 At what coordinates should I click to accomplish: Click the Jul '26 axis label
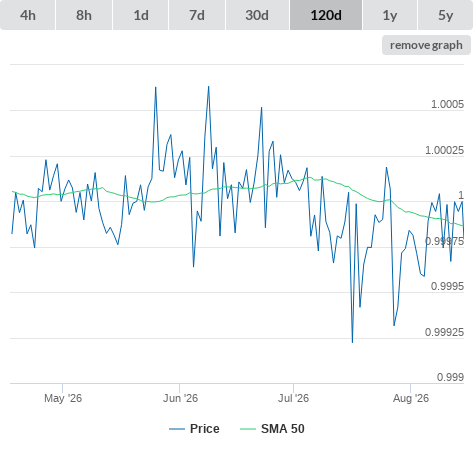(x=293, y=398)
